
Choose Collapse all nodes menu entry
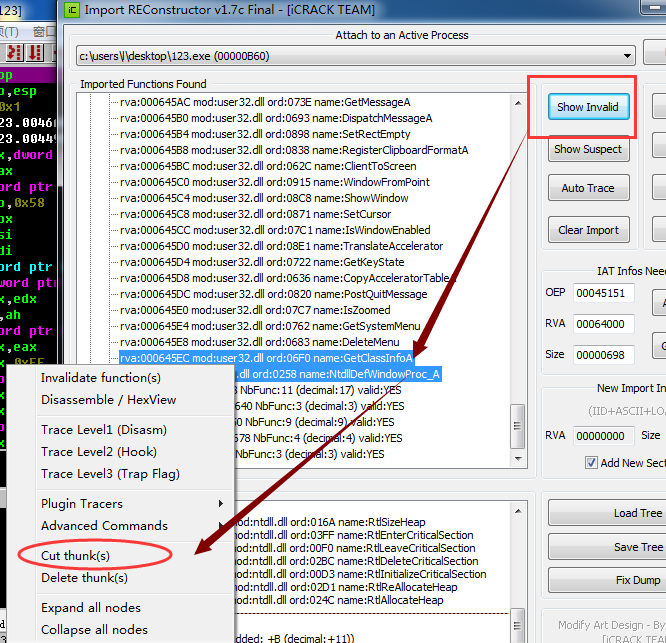point(94,630)
